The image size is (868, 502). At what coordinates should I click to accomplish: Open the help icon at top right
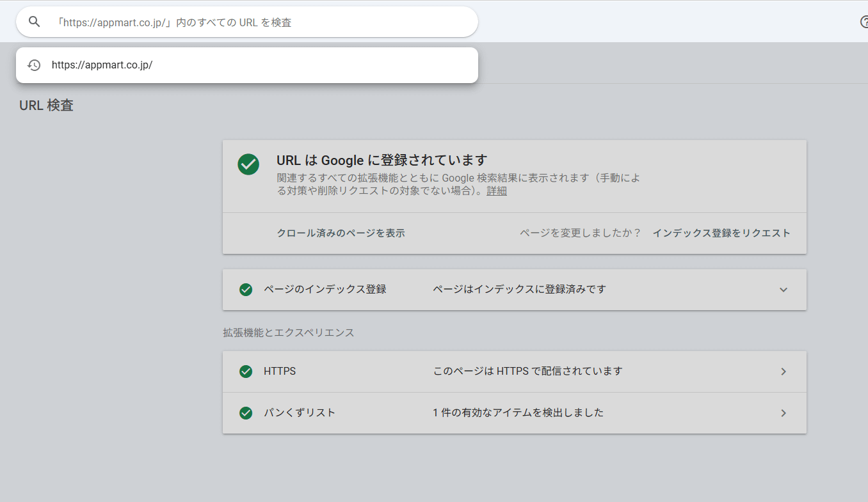(864, 22)
